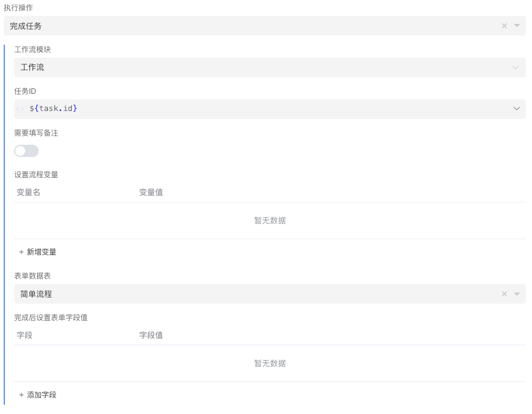Screen dimensions: 532x414
Task: Clear the 简单流程 selection with × icon
Action: coord(504,294)
